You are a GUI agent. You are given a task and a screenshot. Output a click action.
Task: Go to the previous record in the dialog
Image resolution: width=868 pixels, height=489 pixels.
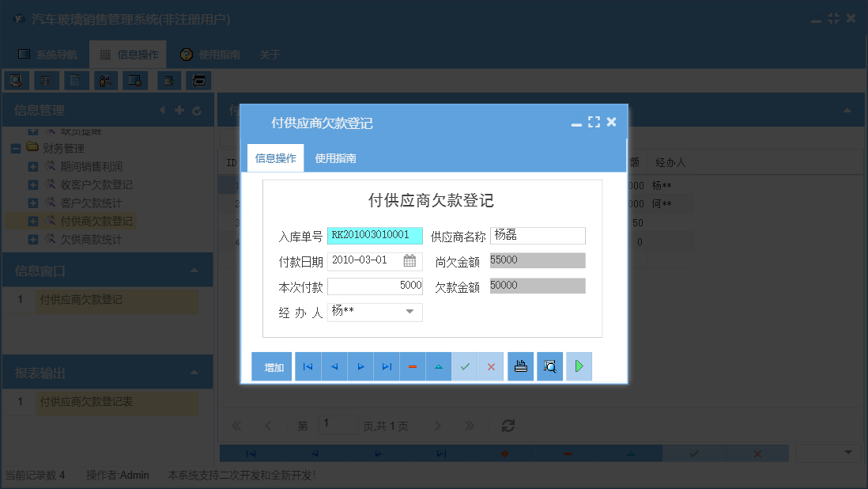[x=334, y=366]
